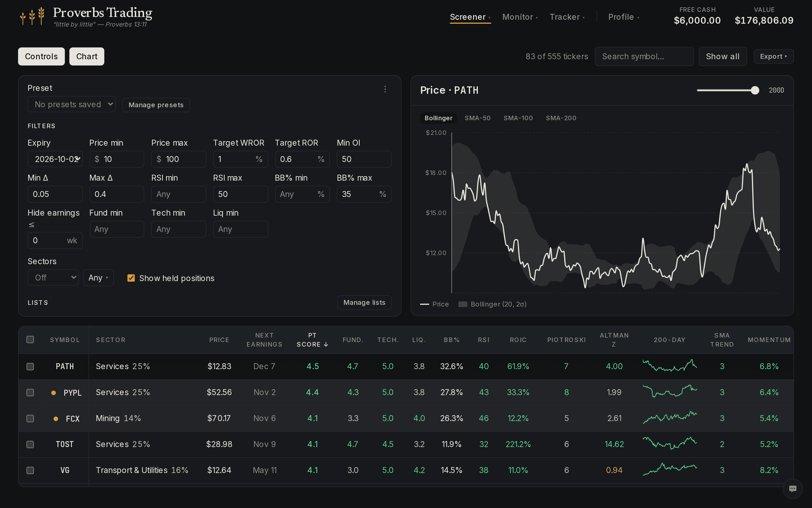Open the TOST symbol link

(65, 444)
